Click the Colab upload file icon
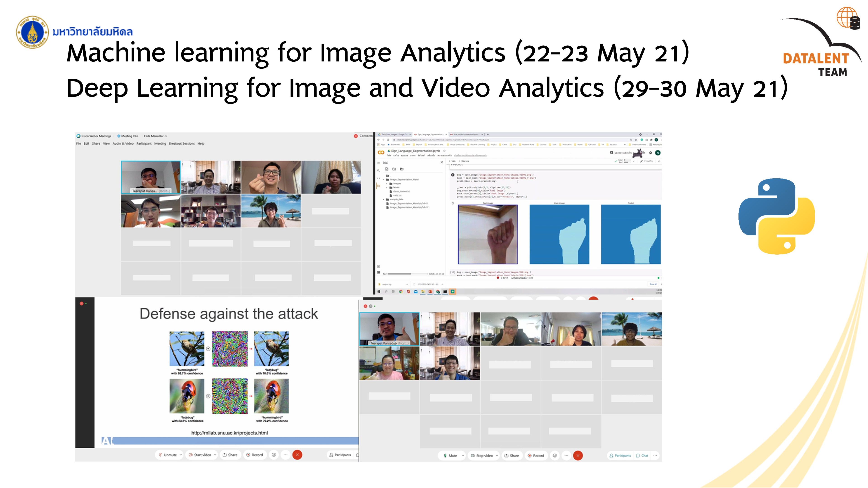The image size is (868, 488). point(387,169)
